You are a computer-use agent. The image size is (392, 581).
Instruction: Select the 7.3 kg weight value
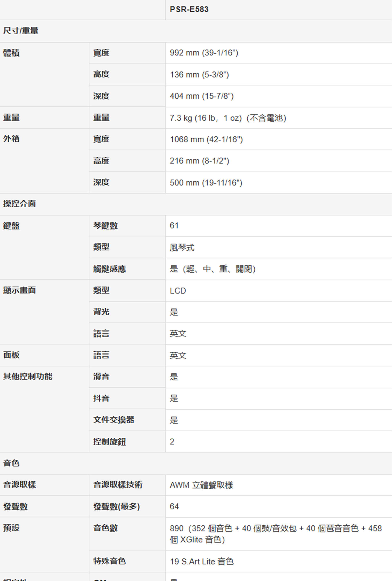pyautogui.click(x=228, y=118)
